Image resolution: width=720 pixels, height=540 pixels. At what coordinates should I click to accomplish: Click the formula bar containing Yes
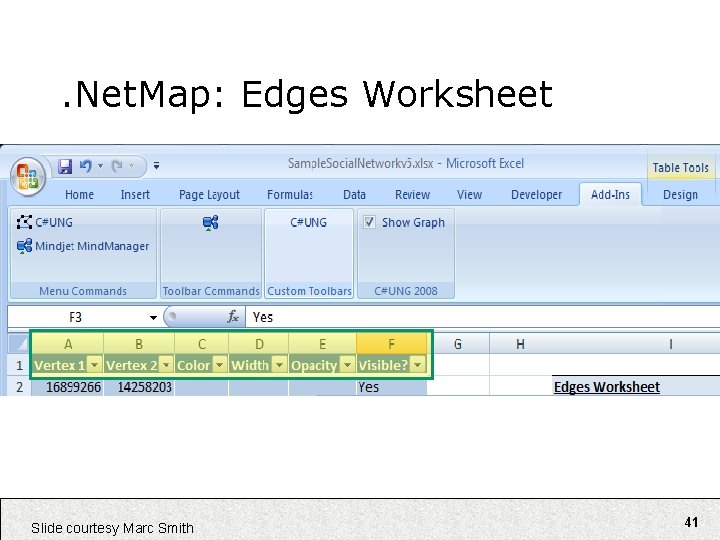click(x=482, y=317)
